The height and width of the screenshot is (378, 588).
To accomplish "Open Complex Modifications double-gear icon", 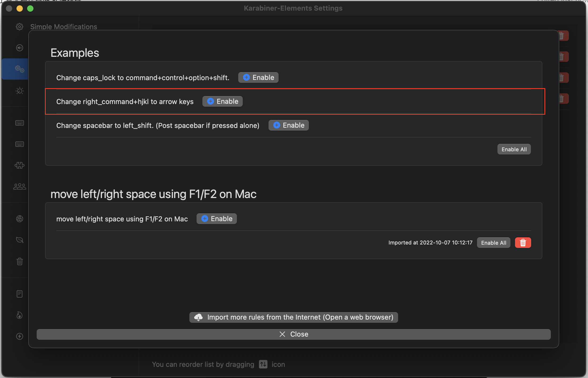I will click(20, 69).
